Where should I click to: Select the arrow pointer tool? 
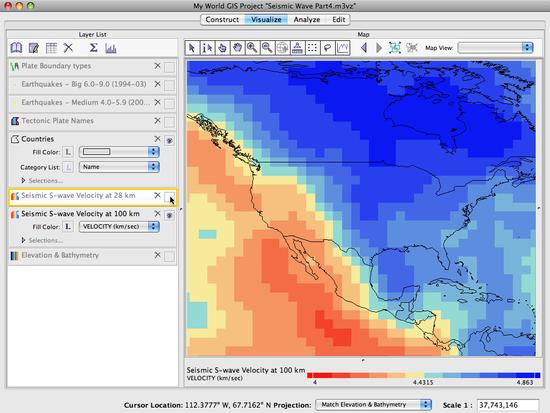point(192,48)
